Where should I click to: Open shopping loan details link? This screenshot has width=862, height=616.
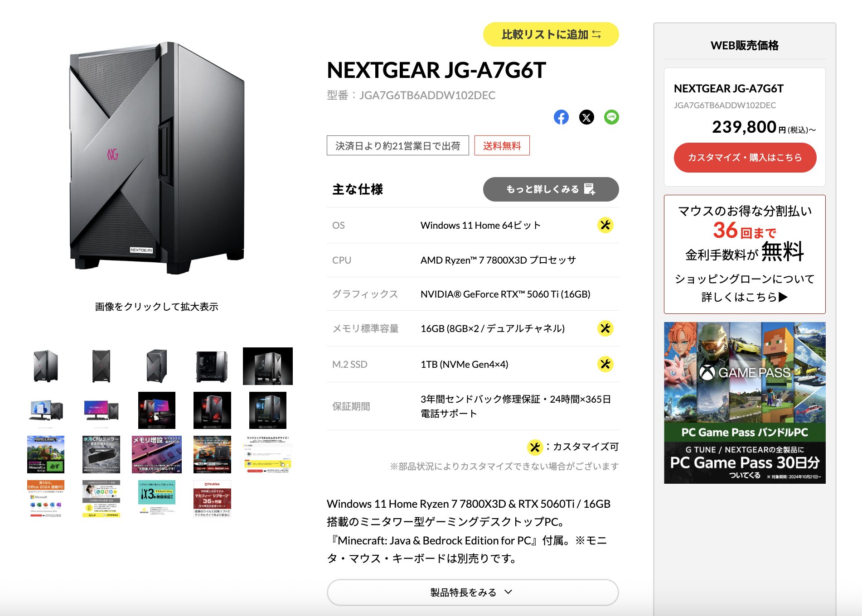click(x=745, y=288)
